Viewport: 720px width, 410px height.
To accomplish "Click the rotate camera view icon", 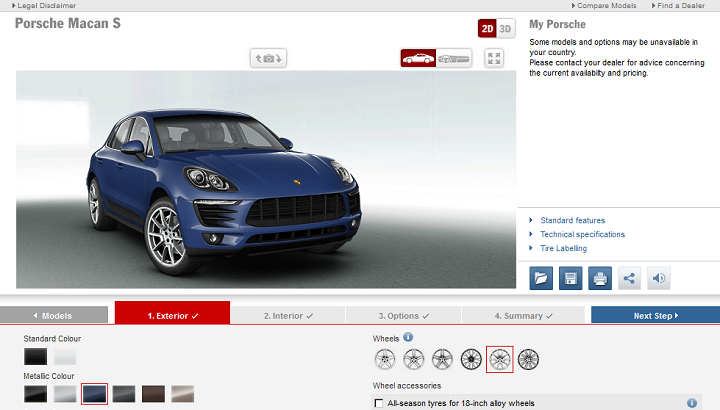I will (268, 58).
